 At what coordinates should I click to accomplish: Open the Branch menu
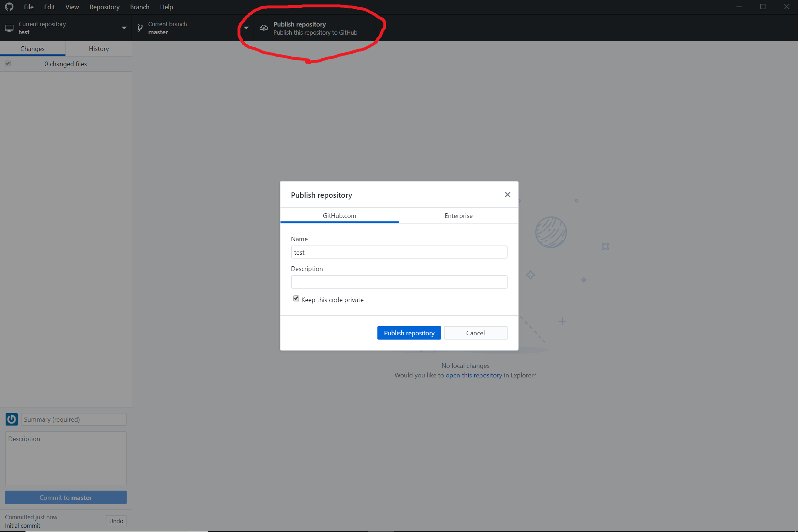[140, 7]
